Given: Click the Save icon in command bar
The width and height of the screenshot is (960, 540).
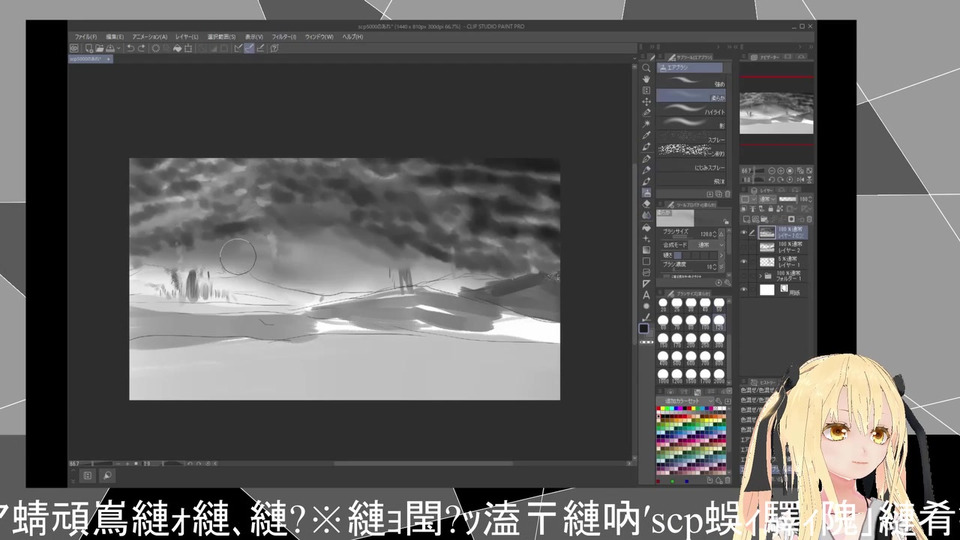Looking at the screenshot, I should [110, 48].
